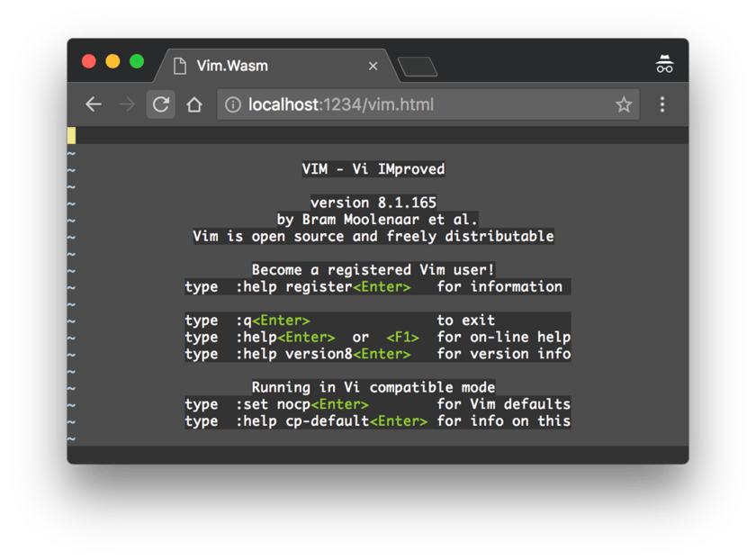Click 'for Vim defaults' text
The width and height of the screenshot is (756, 560).
point(504,404)
